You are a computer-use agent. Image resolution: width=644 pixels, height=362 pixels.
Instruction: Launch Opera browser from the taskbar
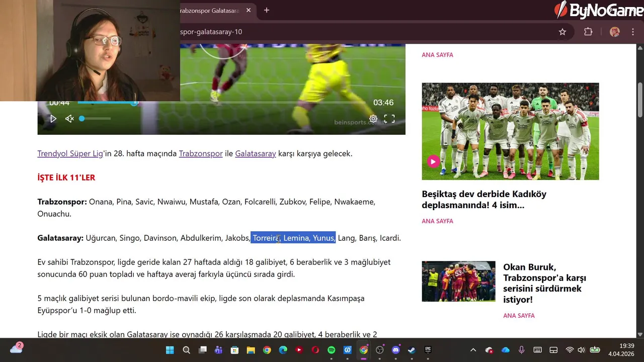pyautogui.click(x=315, y=350)
